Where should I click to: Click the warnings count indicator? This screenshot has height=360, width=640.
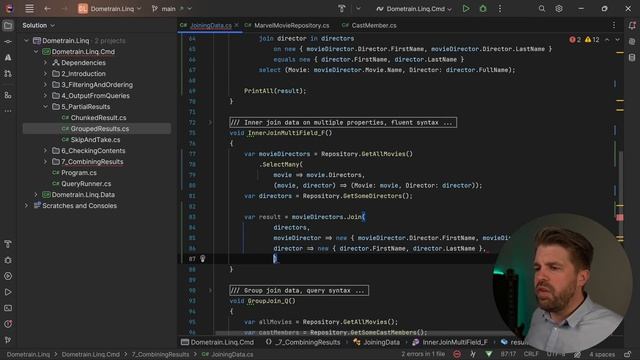(592, 40)
